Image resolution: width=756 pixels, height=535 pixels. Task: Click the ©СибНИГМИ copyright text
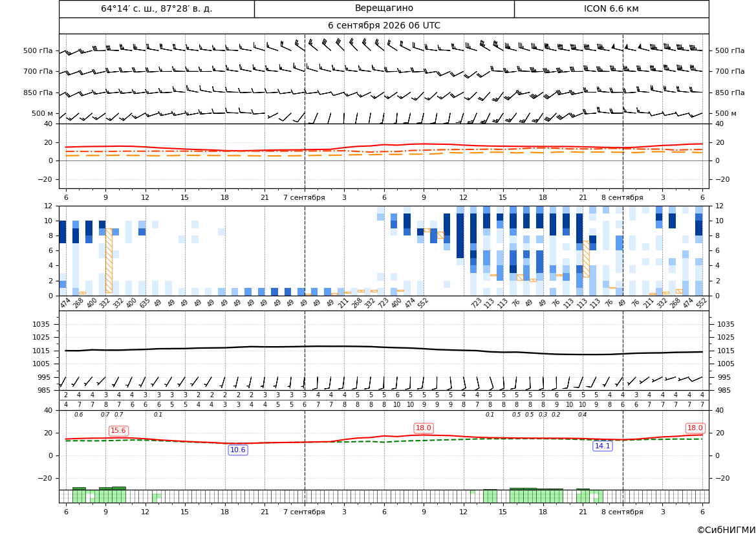(x=726, y=530)
